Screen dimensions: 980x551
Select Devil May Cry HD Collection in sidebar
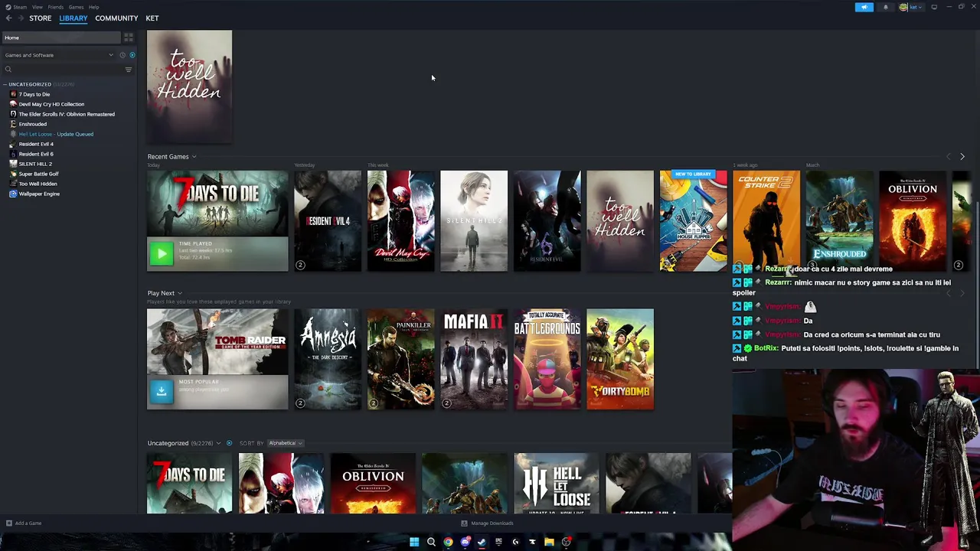pyautogui.click(x=51, y=104)
